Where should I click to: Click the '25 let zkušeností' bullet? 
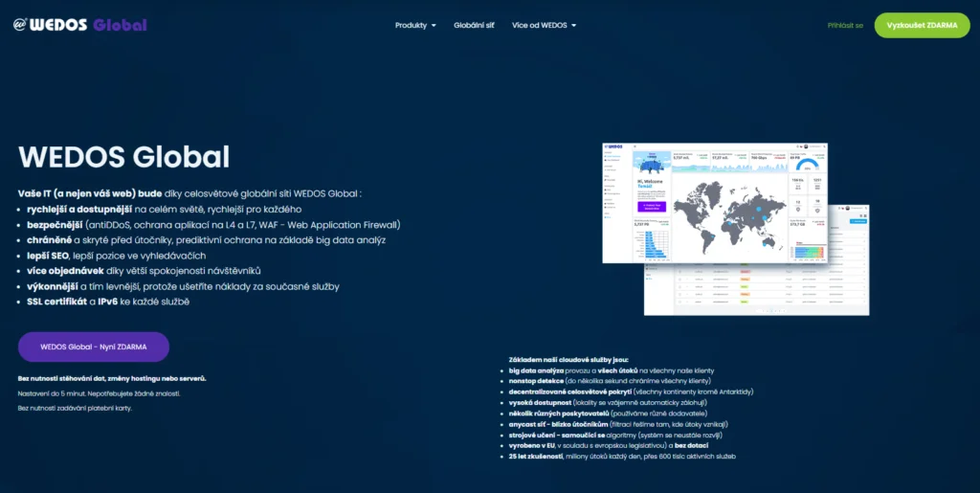[622, 457]
